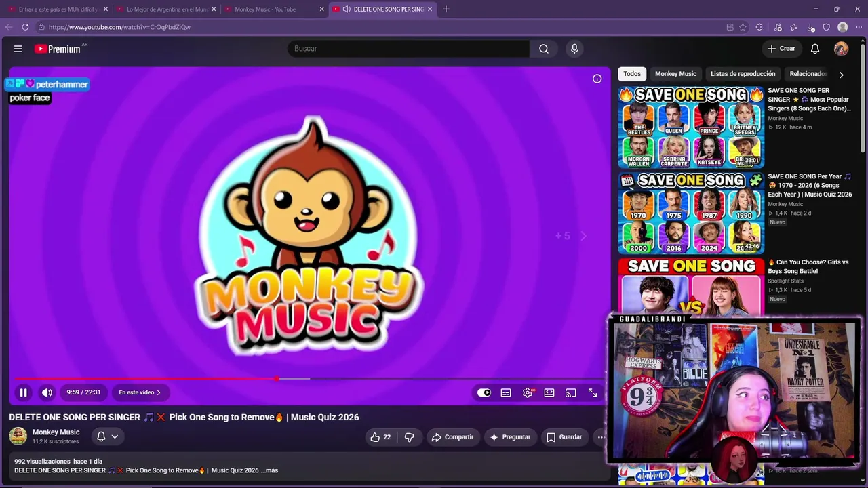Close the 'DELETE ONE SONG' tab
The height and width of the screenshot is (488, 868).
click(429, 9)
